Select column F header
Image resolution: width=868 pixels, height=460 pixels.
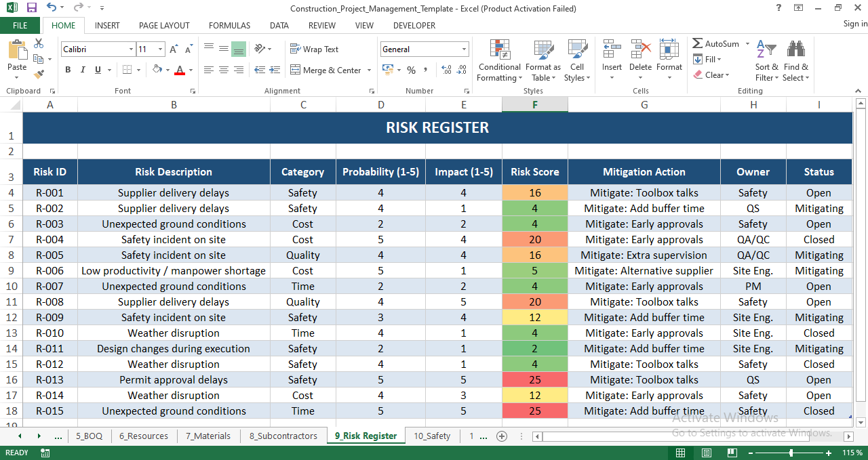coord(535,104)
